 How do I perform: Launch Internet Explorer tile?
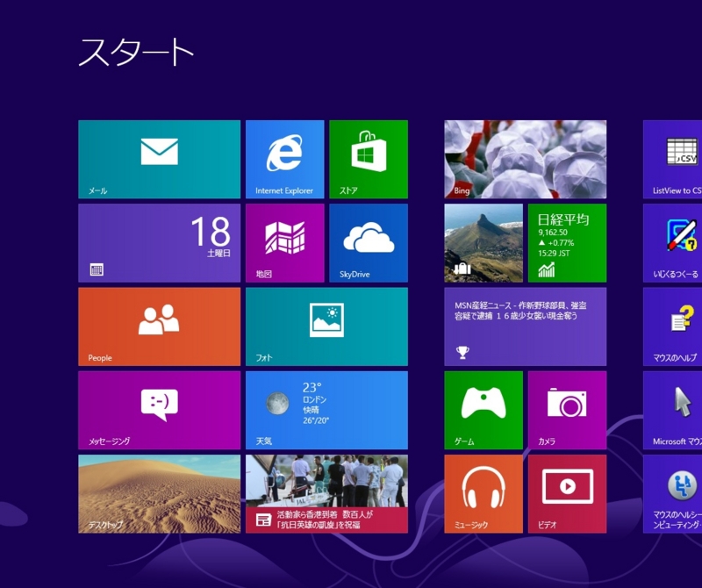pyautogui.click(x=284, y=159)
